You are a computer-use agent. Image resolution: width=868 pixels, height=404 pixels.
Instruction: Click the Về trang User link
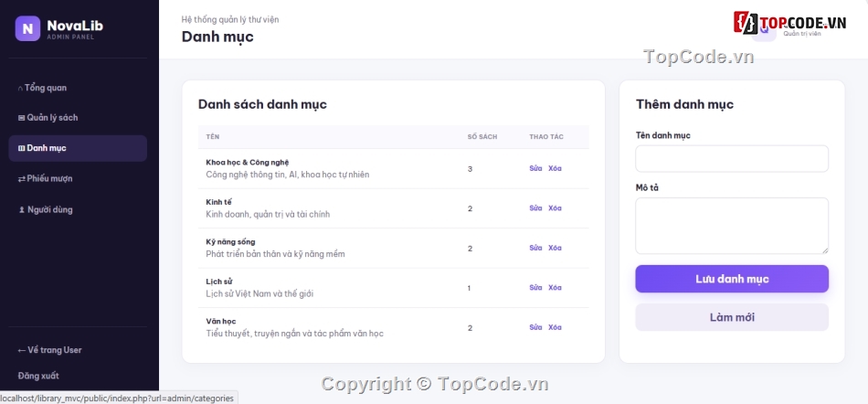click(50, 350)
